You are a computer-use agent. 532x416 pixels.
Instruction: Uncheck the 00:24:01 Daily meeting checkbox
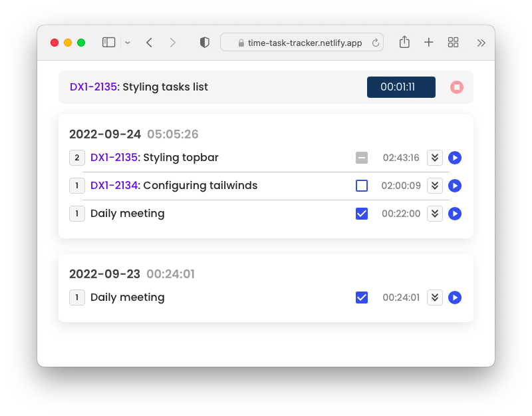362,298
